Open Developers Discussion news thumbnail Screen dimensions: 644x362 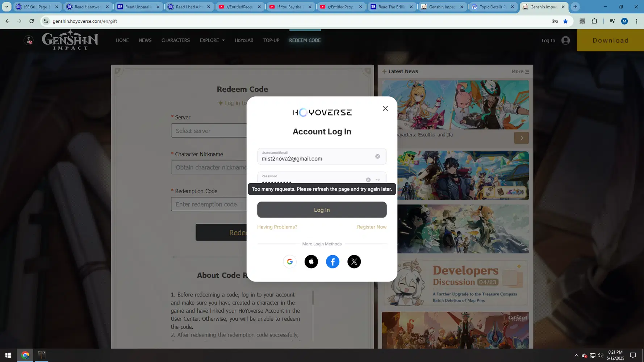(x=455, y=283)
